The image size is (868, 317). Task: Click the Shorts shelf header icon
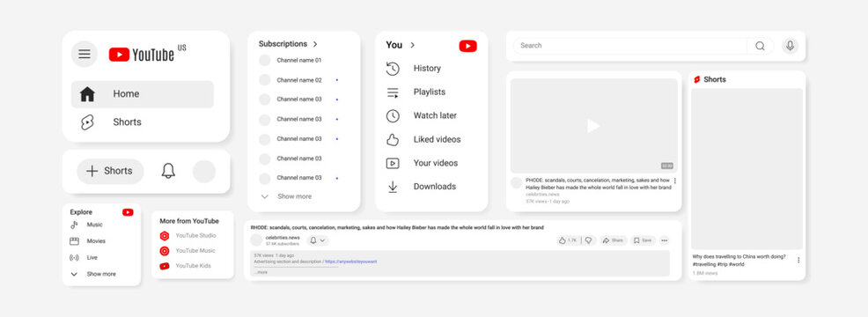click(x=697, y=79)
